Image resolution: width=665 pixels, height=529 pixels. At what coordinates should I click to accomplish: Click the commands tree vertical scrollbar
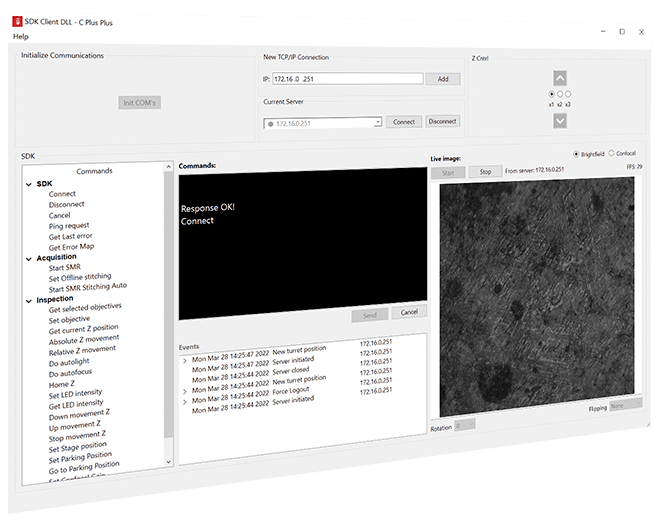(168, 303)
